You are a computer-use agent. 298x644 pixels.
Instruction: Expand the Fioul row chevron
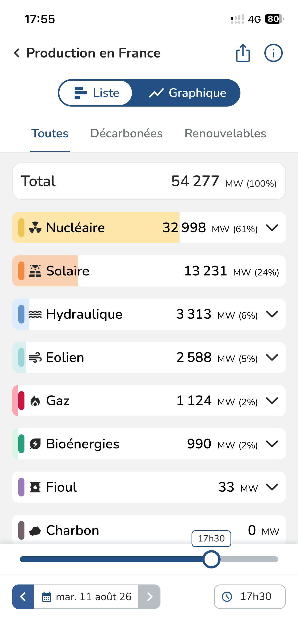tap(272, 487)
